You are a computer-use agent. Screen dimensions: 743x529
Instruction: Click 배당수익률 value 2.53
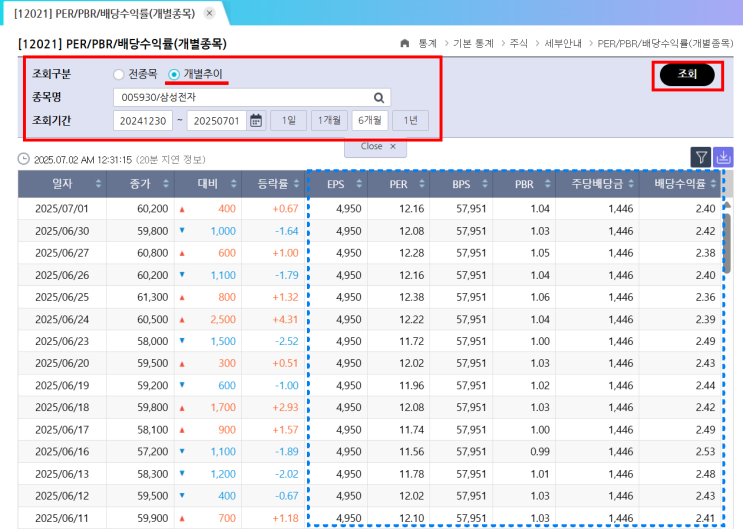click(706, 452)
